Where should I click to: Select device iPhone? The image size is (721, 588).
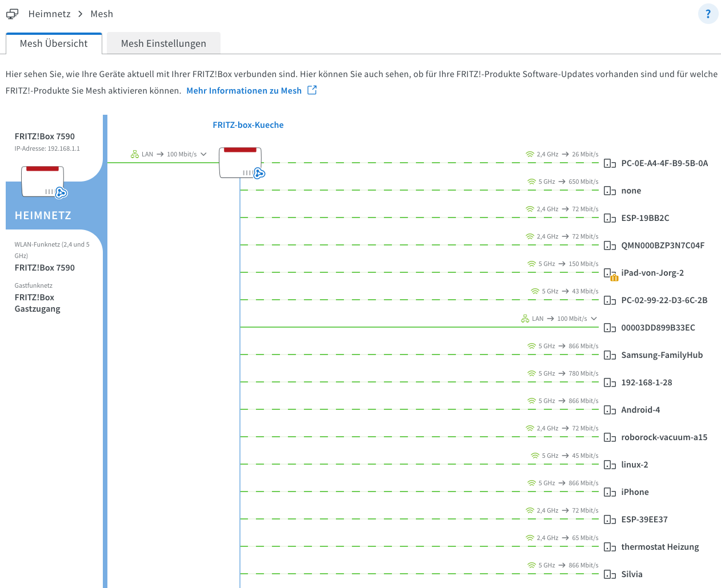635,492
